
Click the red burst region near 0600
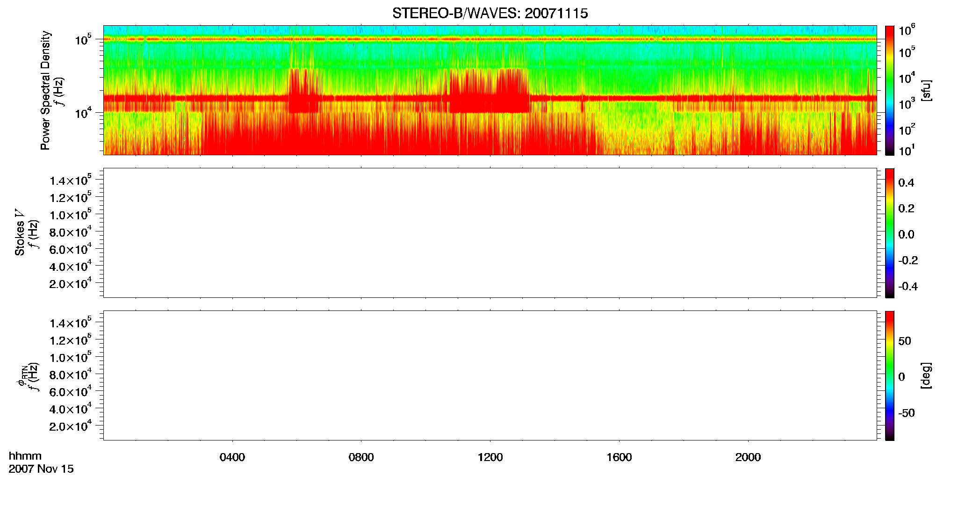tap(304, 91)
